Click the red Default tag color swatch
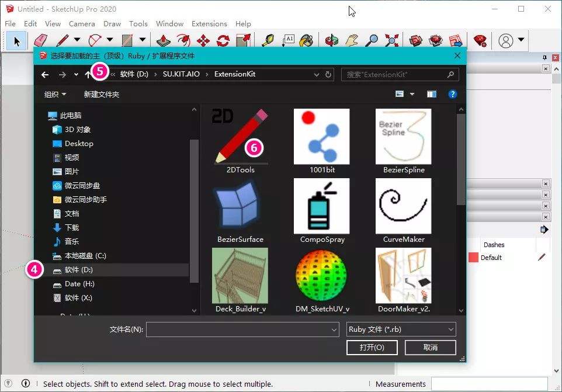The height and width of the screenshot is (392, 562). coord(473,257)
